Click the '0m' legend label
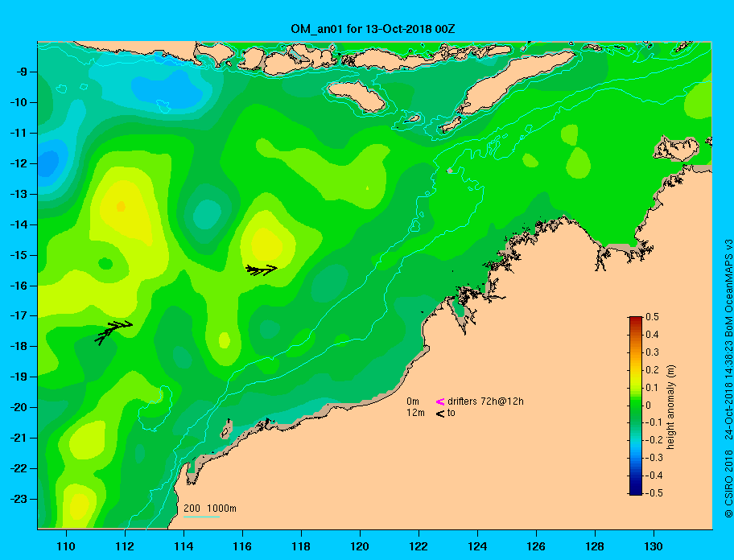Viewport: 734px width, 560px height. pyautogui.click(x=413, y=401)
